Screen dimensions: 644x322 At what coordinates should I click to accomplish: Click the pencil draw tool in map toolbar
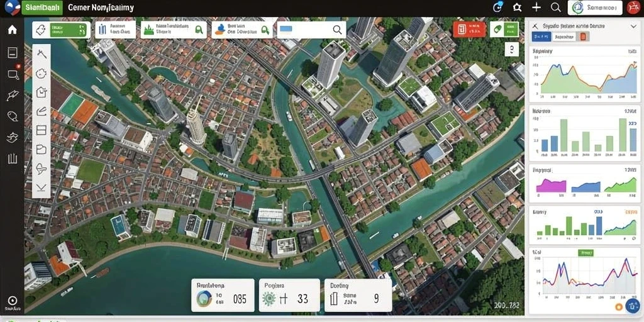pyautogui.click(x=42, y=111)
